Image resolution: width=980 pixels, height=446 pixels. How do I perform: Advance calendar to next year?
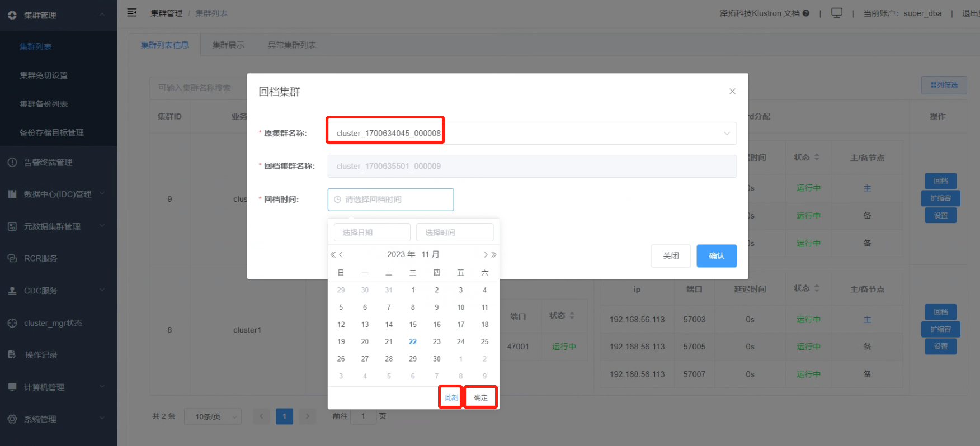pyautogui.click(x=494, y=255)
